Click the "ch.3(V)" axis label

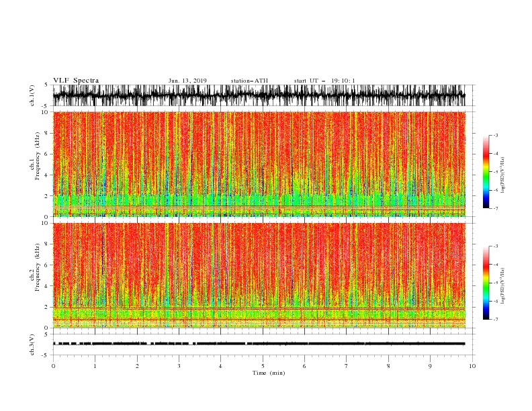pos(32,345)
